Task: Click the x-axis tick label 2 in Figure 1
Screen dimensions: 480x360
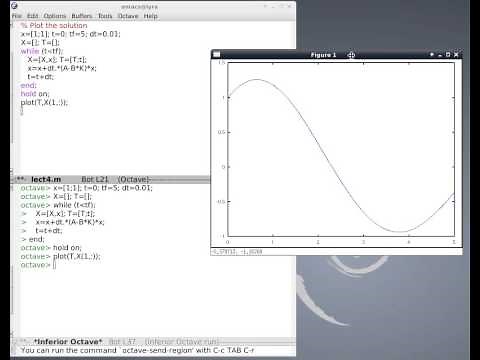Action: [318, 242]
